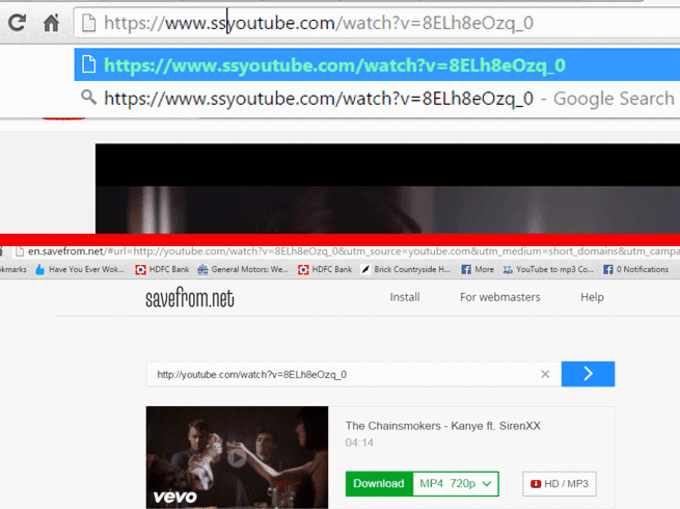Reload the page with the refresh icon
Screen dimensions: 680x509
17,23
